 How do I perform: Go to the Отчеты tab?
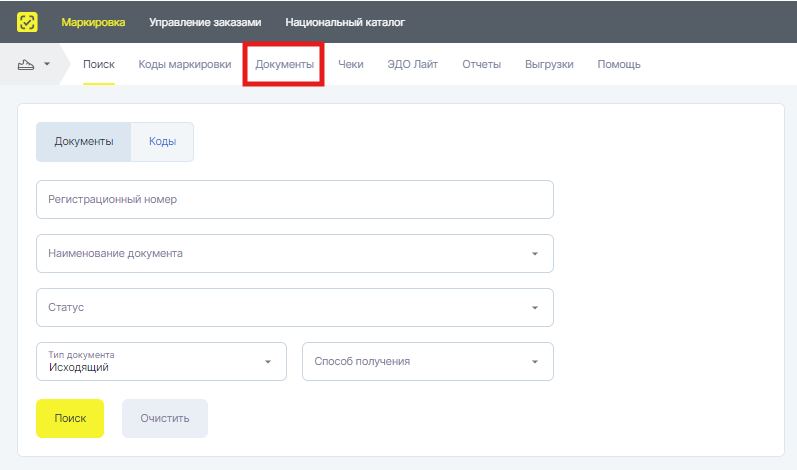pyautogui.click(x=481, y=65)
